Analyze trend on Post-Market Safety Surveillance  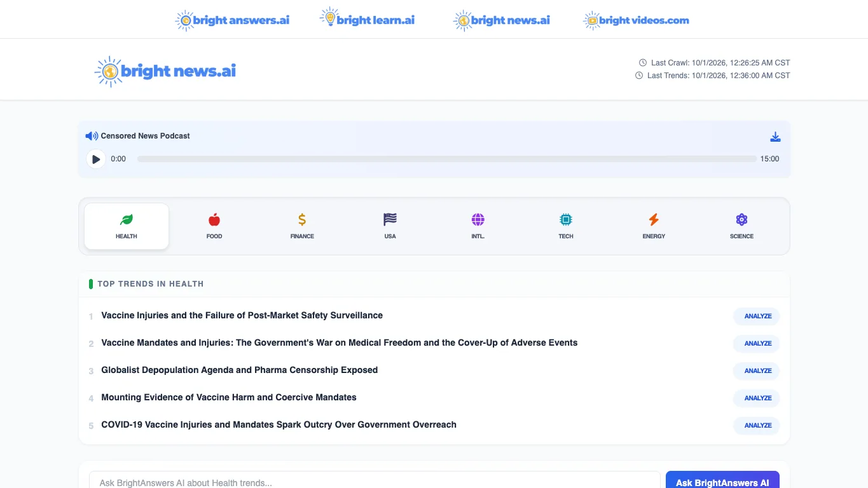[x=757, y=316]
